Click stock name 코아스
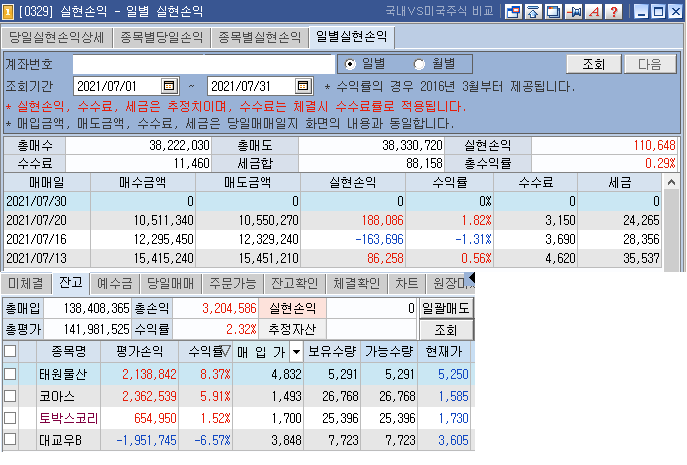The height and width of the screenshot is (465, 687). (x=57, y=396)
